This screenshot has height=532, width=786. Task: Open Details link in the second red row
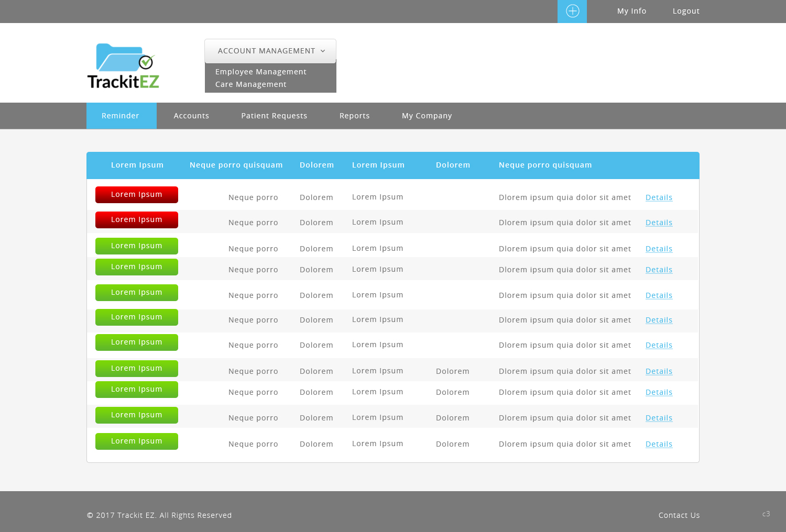(x=659, y=223)
